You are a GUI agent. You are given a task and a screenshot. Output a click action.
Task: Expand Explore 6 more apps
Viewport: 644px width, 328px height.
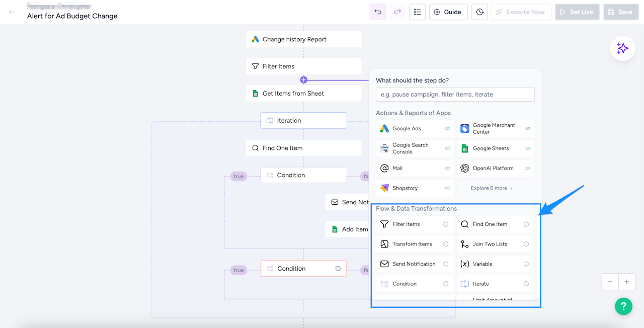point(492,188)
